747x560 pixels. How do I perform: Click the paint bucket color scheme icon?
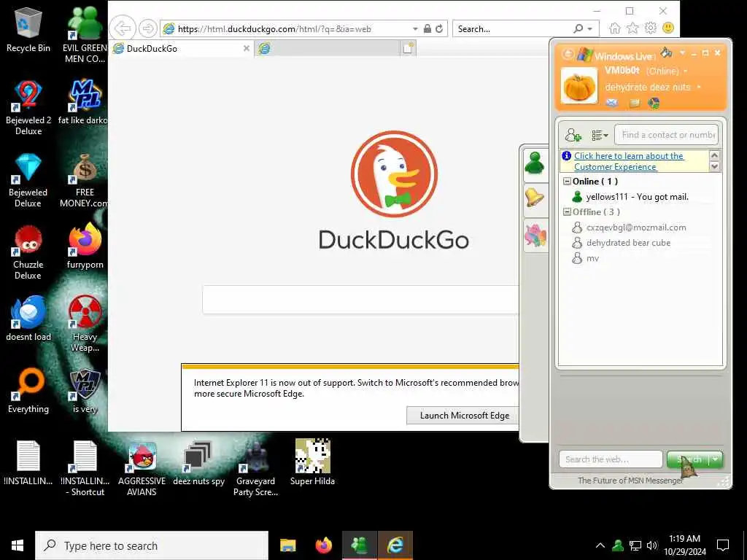click(x=666, y=52)
